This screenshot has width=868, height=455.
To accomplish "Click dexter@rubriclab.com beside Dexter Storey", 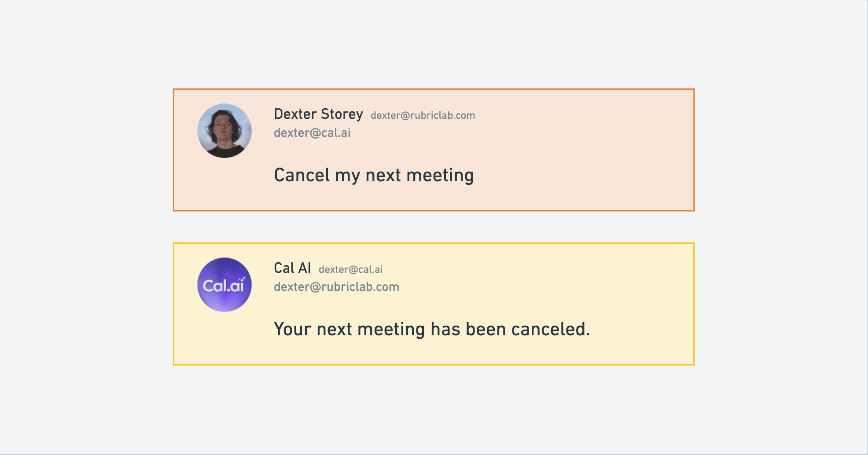I will (423, 115).
